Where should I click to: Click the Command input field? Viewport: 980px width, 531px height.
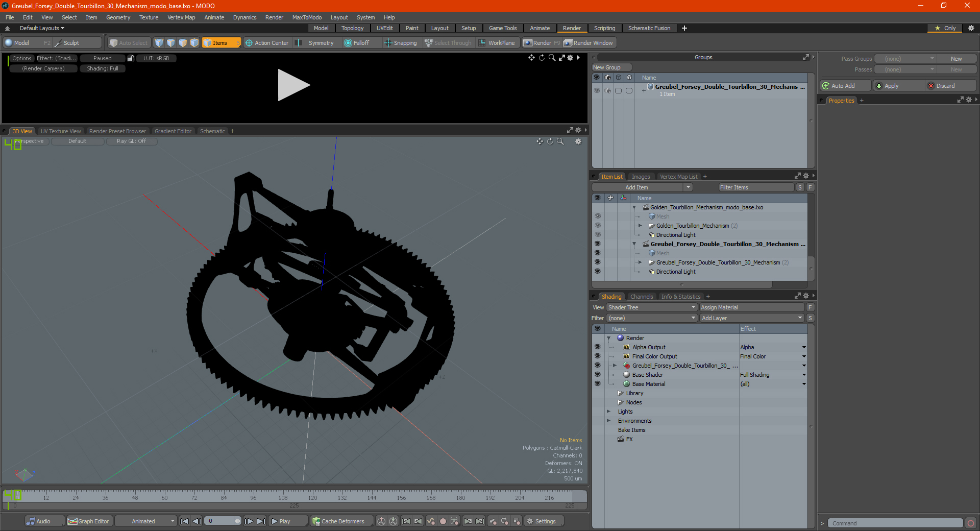click(x=895, y=523)
